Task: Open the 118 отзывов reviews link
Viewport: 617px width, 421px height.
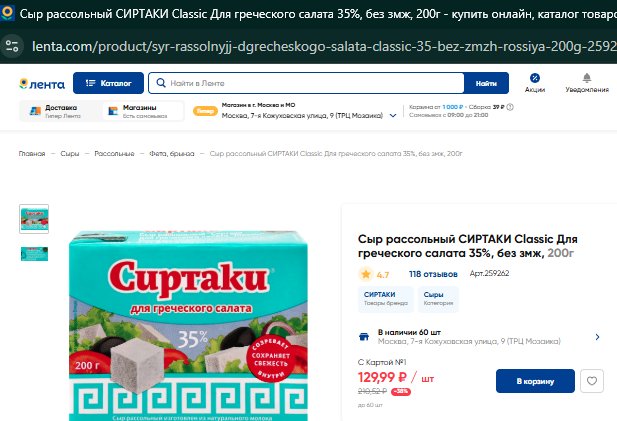Action: [x=433, y=274]
